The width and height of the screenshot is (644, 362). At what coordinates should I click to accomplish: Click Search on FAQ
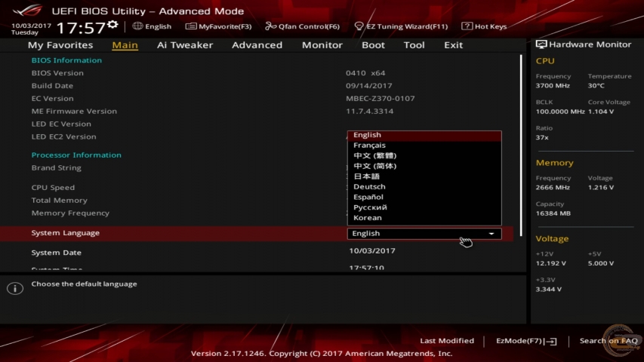(x=609, y=341)
